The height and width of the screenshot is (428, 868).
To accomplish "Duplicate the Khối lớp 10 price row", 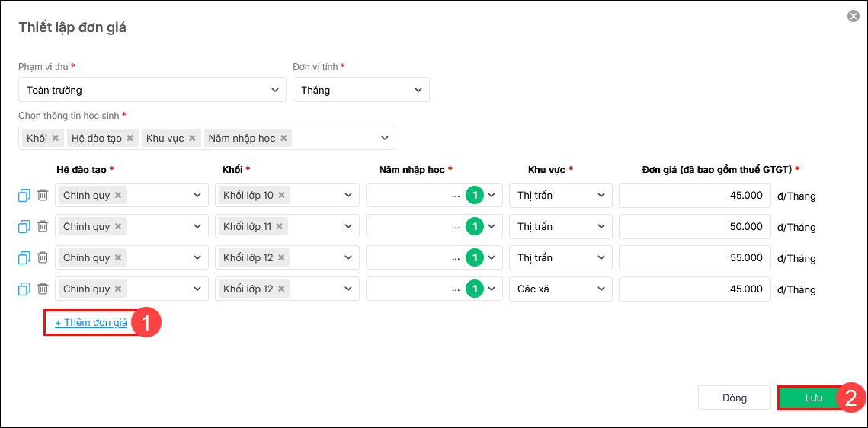I will (x=24, y=196).
